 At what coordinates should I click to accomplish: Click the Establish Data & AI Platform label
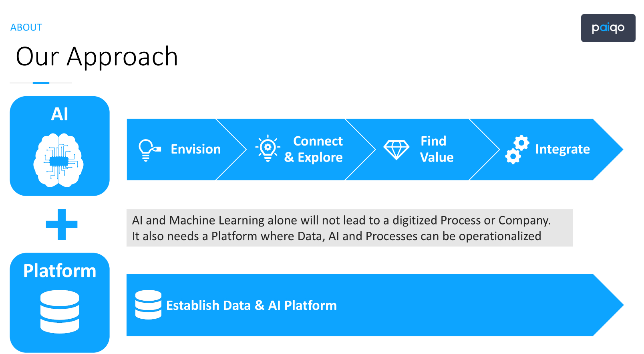252,305
